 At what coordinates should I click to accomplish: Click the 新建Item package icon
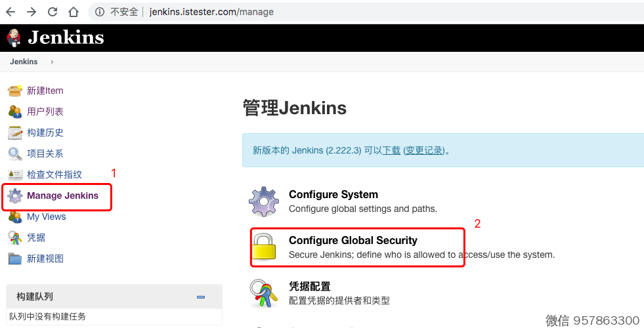14,91
